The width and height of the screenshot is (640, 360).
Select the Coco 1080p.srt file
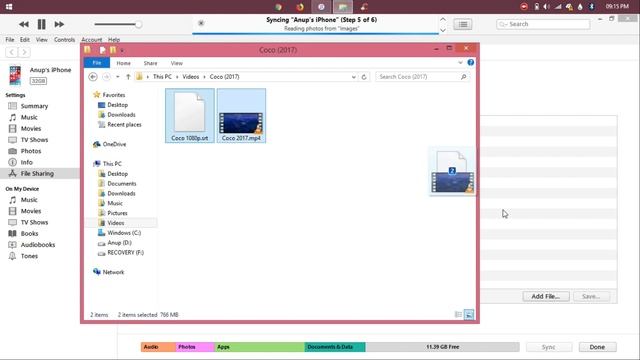[190, 116]
